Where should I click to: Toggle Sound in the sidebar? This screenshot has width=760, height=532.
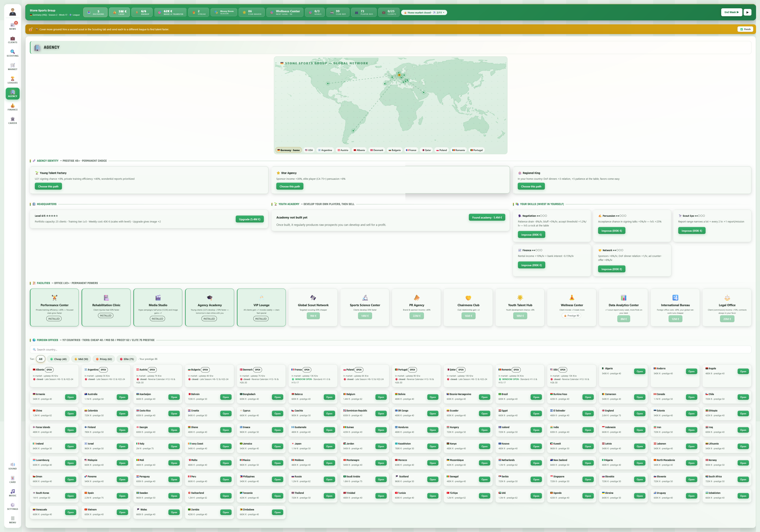(13, 466)
